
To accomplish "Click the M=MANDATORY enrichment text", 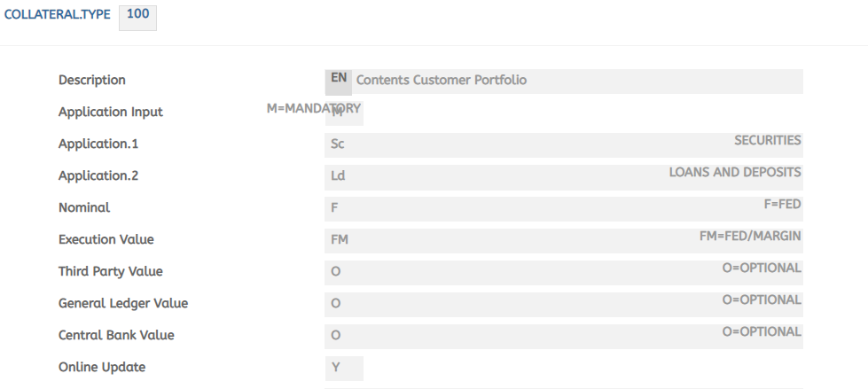I will tap(313, 108).
